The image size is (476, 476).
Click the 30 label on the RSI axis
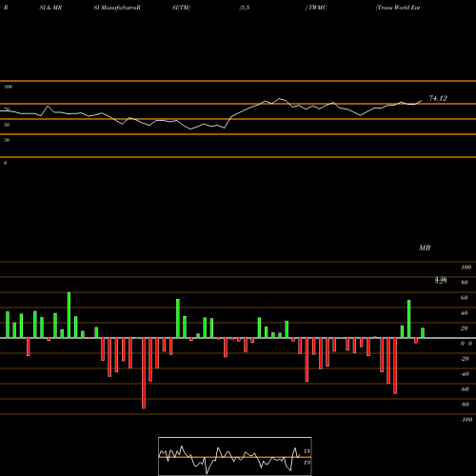[x=7, y=140]
